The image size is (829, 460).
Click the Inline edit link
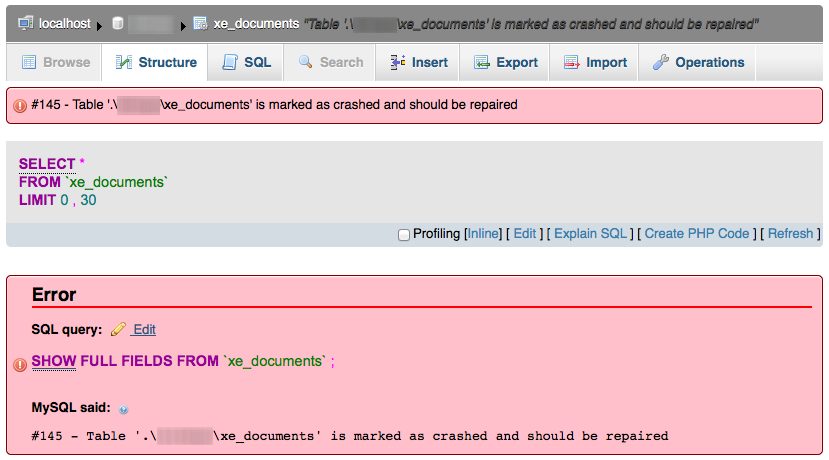483,234
